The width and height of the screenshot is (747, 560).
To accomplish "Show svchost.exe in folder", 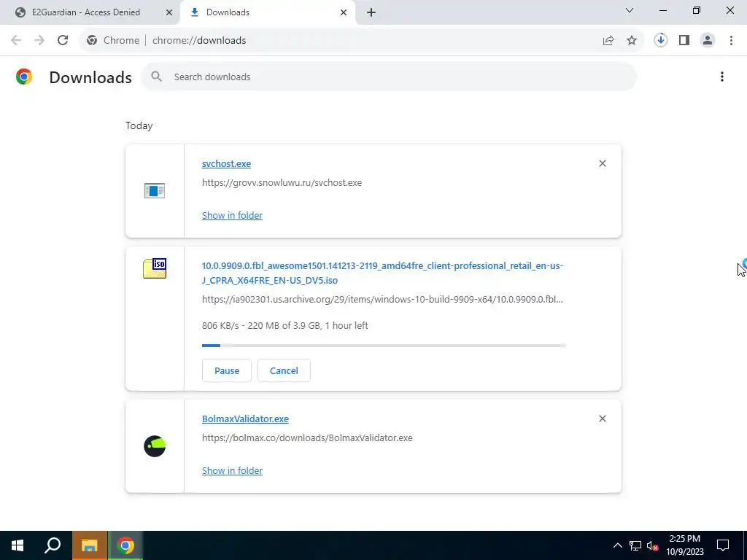I will pos(232,215).
